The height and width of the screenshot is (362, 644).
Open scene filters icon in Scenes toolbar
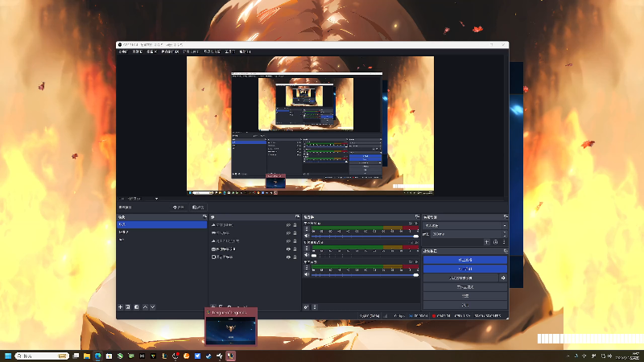tap(136, 307)
